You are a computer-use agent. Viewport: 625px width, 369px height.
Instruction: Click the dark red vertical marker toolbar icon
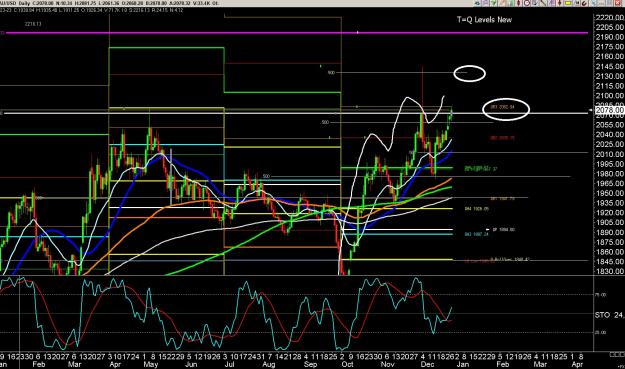click(x=518, y=3)
